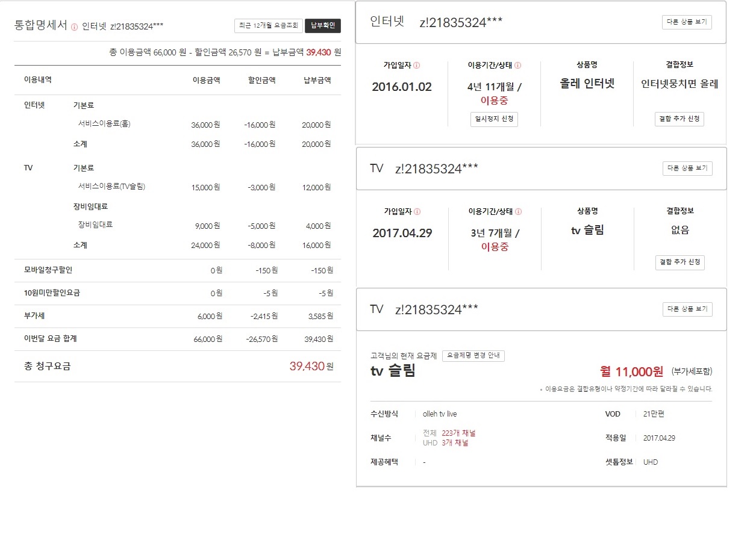The height and width of the screenshot is (546, 756).
Task: Click 결합 추가 신청 under 인터넷뭉치면 올레
Action: coord(679,119)
